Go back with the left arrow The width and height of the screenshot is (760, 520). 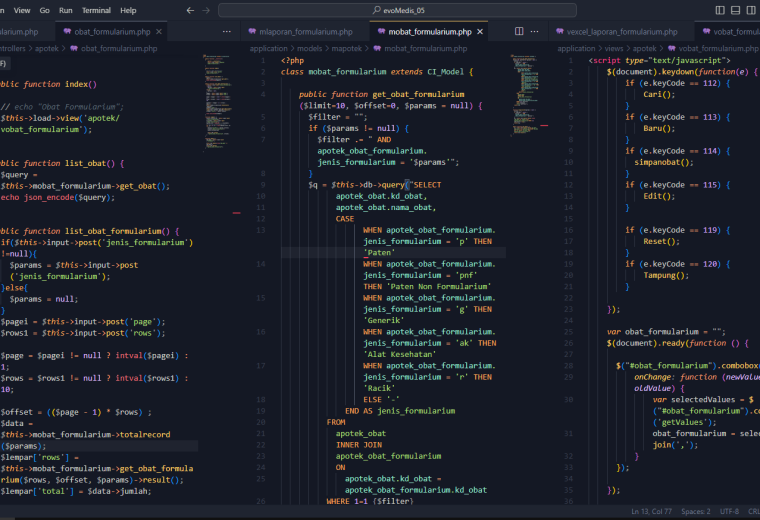[190, 10]
